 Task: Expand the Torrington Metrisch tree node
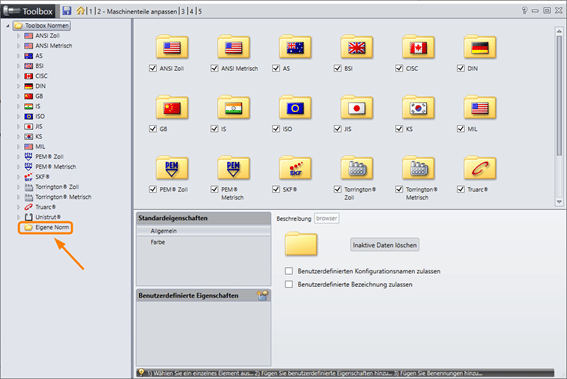[18, 197]
